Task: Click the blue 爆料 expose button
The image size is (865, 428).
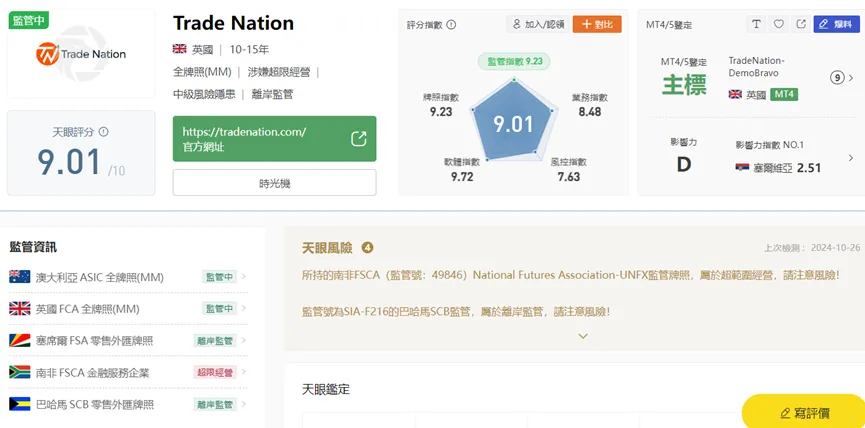Action: (836, 24)
